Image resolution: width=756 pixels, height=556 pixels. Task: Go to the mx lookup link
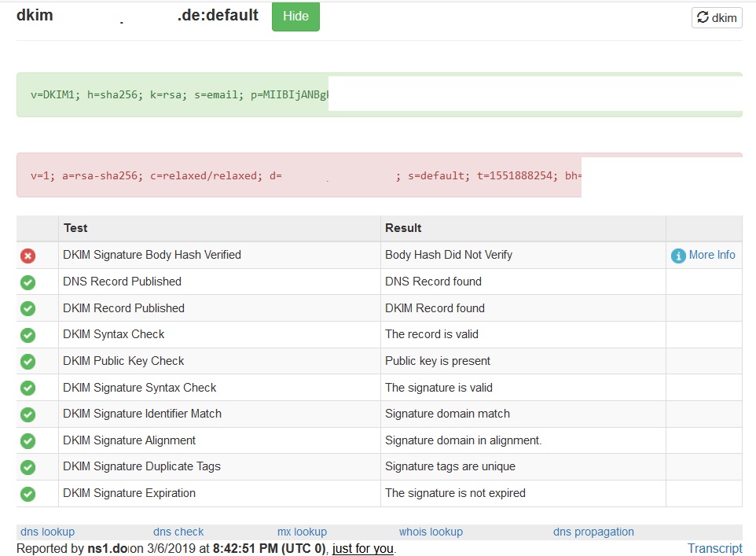tap(302, 532)
